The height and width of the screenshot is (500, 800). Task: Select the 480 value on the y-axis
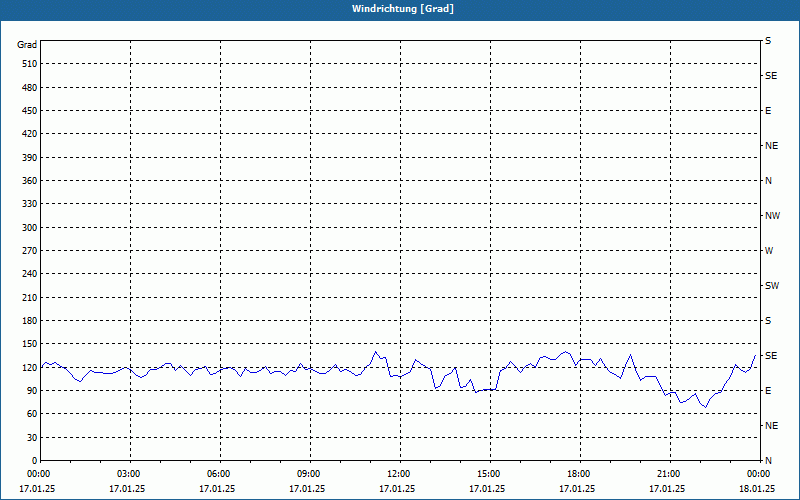tap(30, 88)
